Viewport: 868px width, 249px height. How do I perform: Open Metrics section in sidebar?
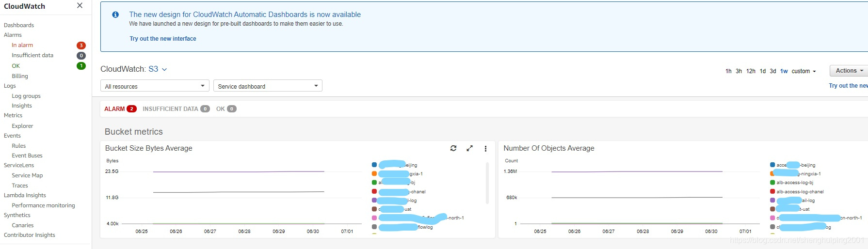(13, 115)
